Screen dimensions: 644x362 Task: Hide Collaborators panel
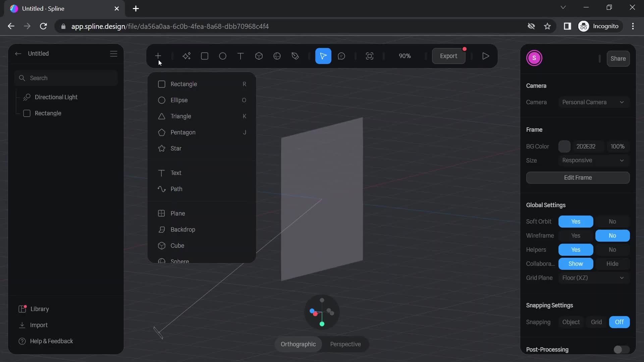click(612, 264)
